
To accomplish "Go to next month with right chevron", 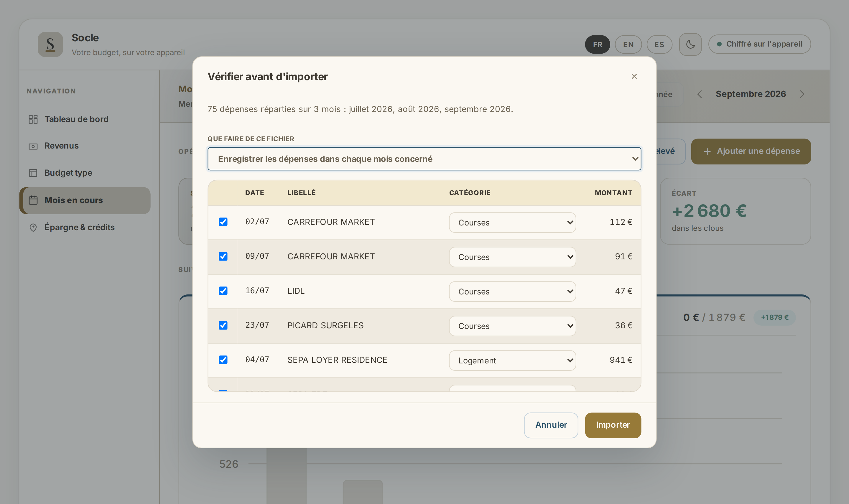I will [802, 94].
